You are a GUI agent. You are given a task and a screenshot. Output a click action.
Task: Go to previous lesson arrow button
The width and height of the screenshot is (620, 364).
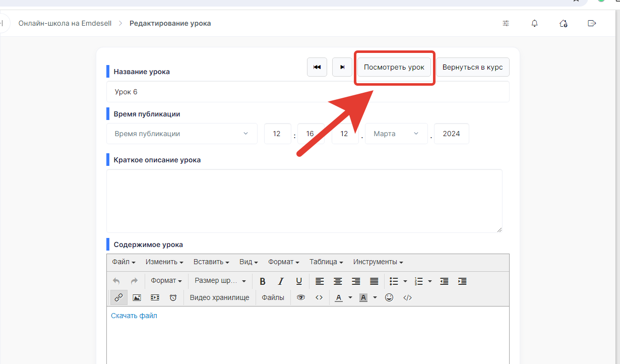317,67
